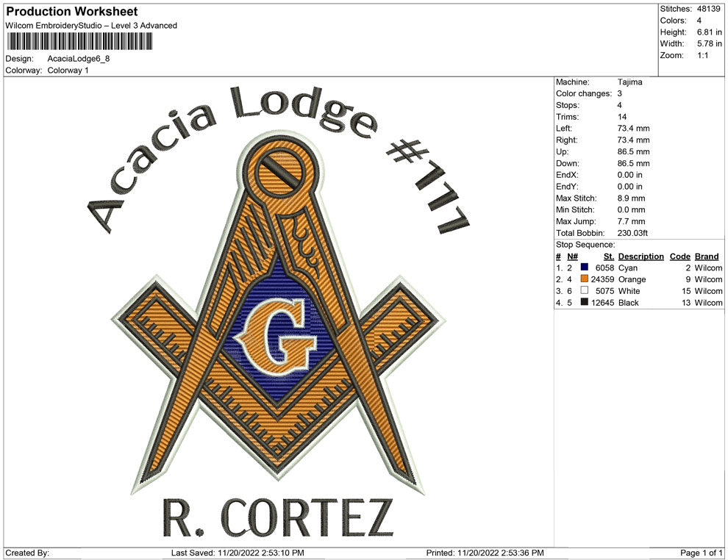
Task: Click the colors count value '4'
Action: point(699,21)
